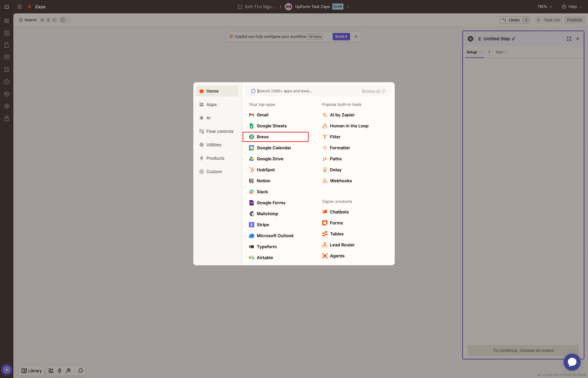588x378 pixels.
Task: Click the activity pulse icon in left sidebar
Action: click(x=7, y=94)
